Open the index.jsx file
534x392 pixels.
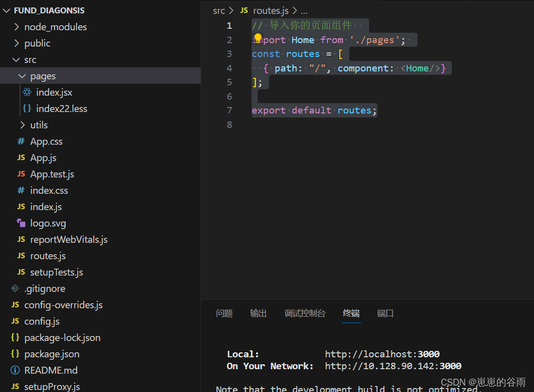tap(54, 92)
